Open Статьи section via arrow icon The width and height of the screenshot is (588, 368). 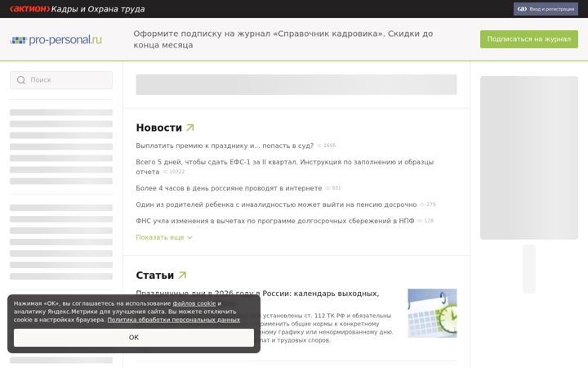[182, 276]
